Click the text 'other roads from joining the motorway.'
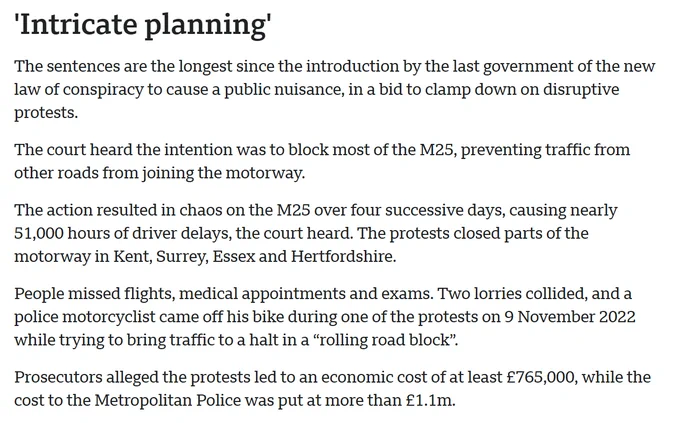This screenshot has height=423, width=680. pos(160,173)
